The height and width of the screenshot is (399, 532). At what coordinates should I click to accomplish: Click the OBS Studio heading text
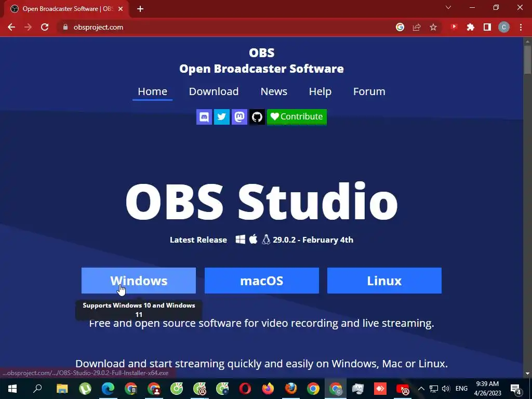pos(262,202)
